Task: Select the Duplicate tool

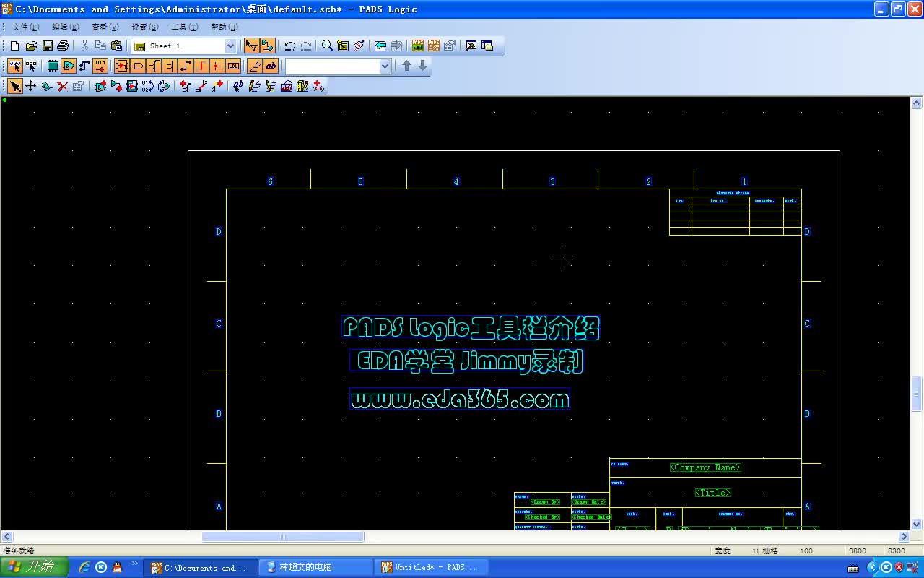Action: coord(47,86)
